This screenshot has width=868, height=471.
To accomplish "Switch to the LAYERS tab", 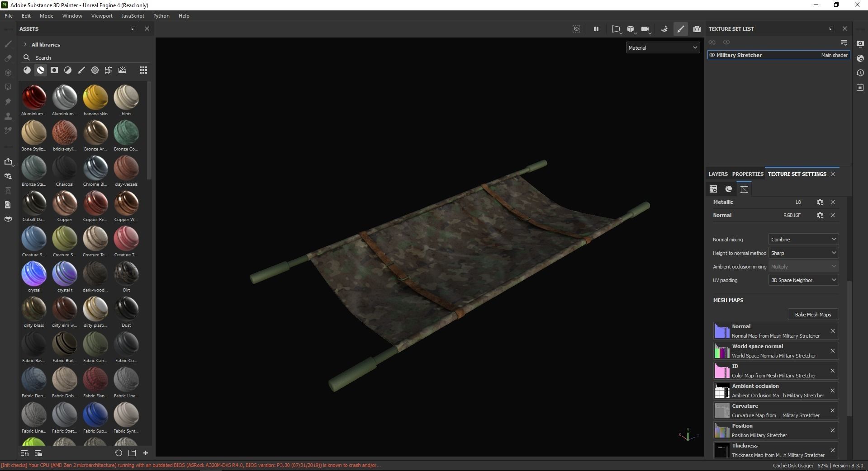I will [x=718, y=174].
